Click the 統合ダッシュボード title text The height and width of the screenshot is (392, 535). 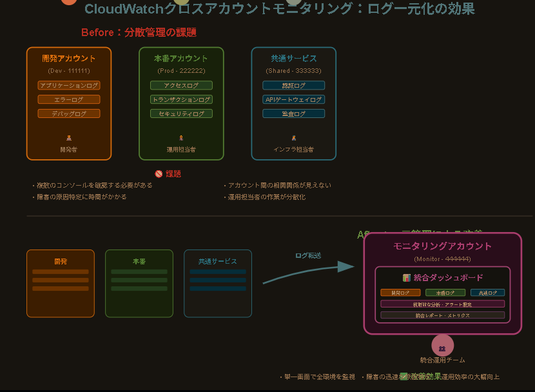449,278
